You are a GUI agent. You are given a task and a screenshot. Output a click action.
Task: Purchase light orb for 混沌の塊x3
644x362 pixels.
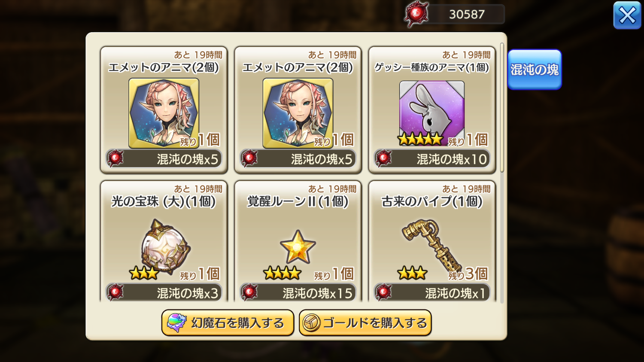pos(164,293)
